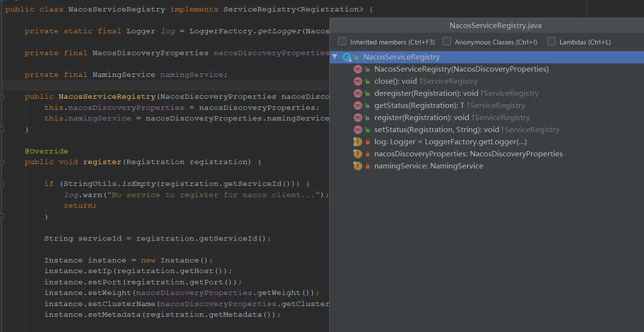Enable the Anonymous Classes checkbox
The width and height of the screenshot is (644, 332).
447,41
